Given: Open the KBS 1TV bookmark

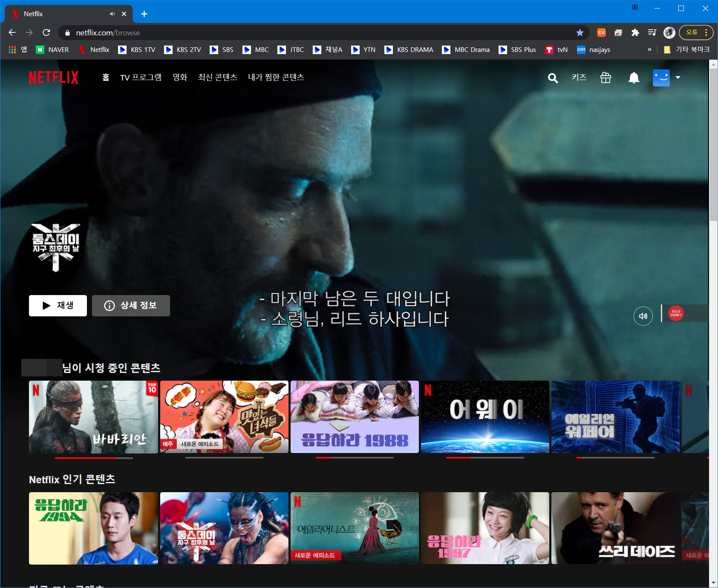Looking at the screenshot, I should 137,49.
